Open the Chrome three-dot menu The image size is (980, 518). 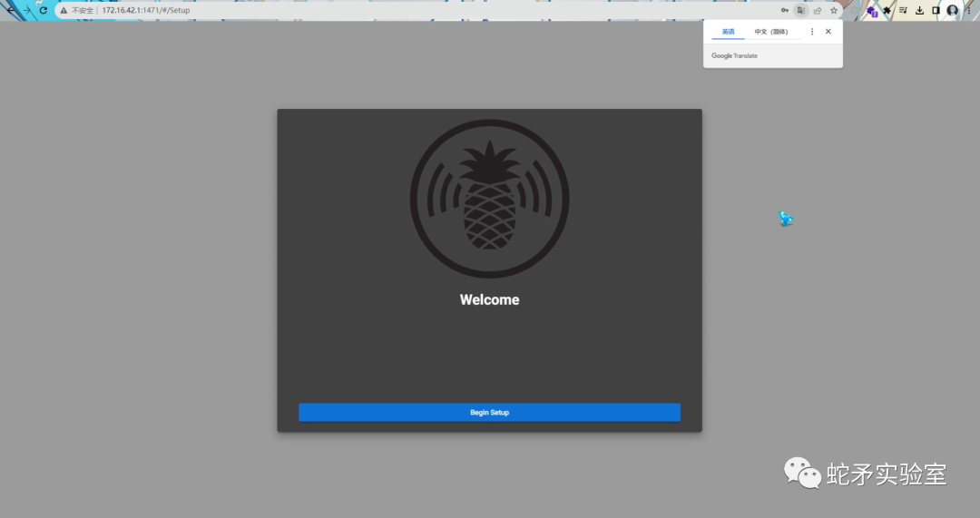pos(969,10)
